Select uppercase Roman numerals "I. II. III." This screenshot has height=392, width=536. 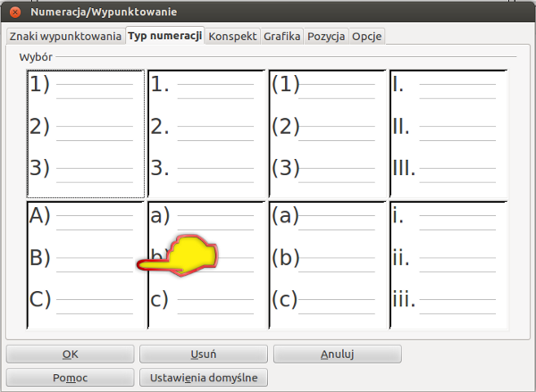[448, 134]
